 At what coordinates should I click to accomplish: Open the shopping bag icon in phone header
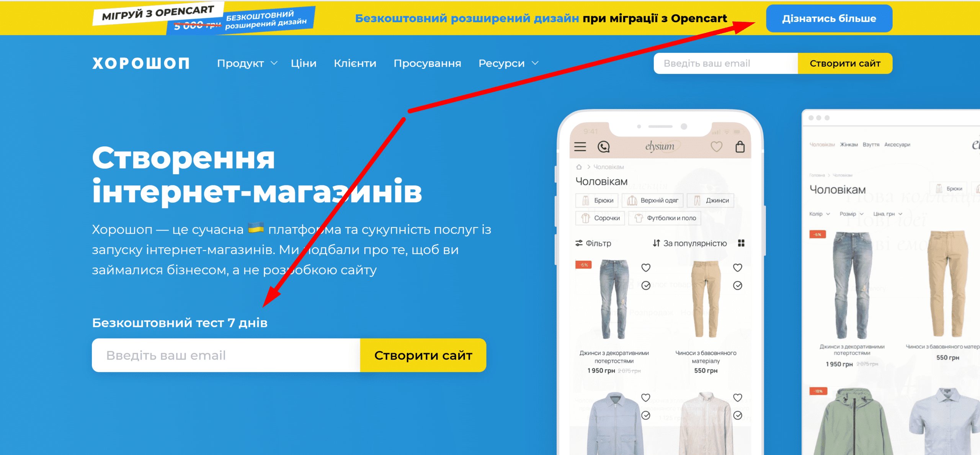[x=740, y=147]
